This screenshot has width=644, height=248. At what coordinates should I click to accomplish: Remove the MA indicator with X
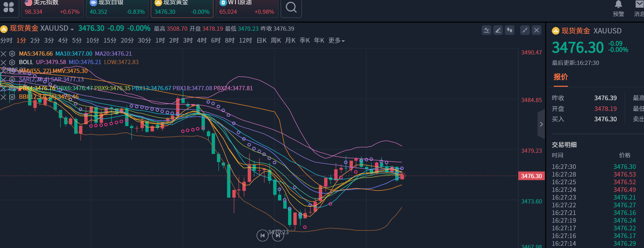click(x=3, y=54)
